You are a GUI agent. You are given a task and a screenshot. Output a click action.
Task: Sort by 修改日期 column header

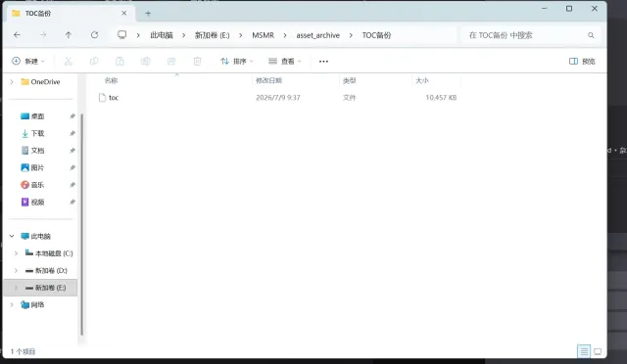(x=269, y=80)
